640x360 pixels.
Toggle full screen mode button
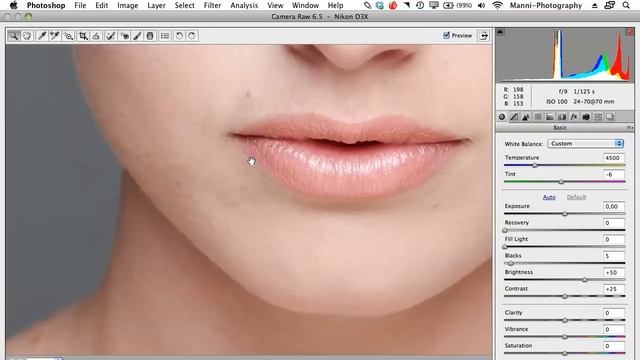click(484, 36)
